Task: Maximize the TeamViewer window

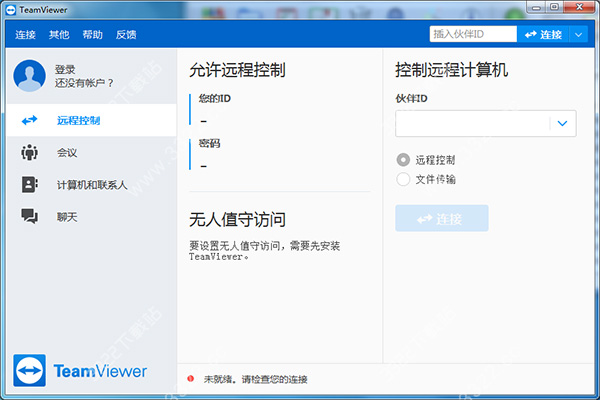Action: point(554,7)
